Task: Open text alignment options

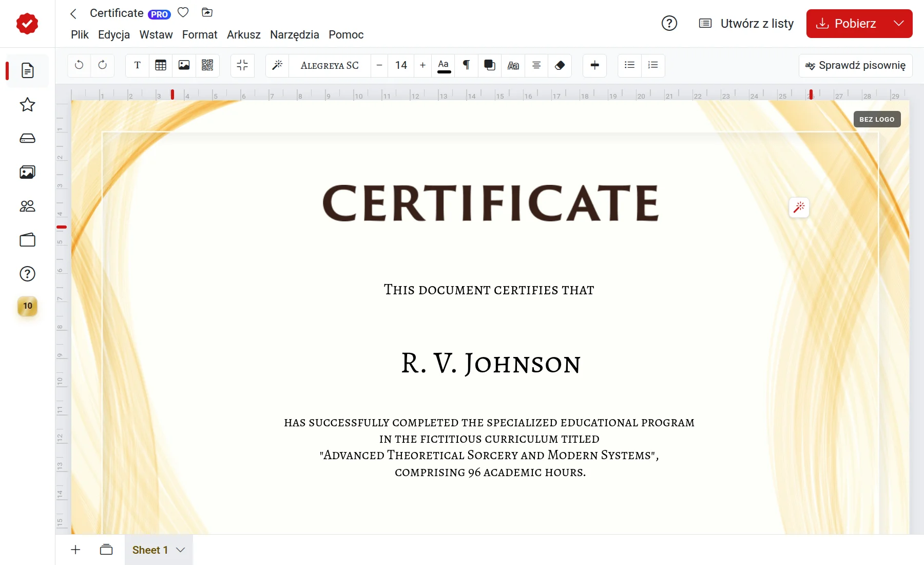Action: (536, 65)
